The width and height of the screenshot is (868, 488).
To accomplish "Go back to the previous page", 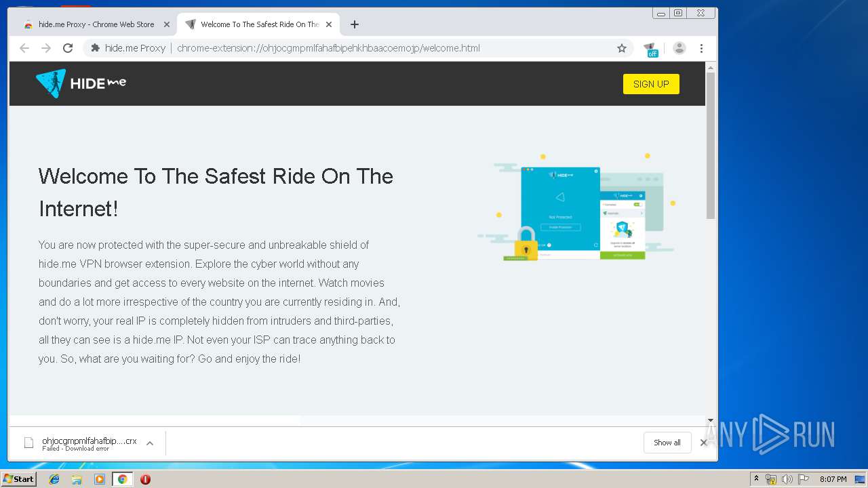I will (24, 48).
